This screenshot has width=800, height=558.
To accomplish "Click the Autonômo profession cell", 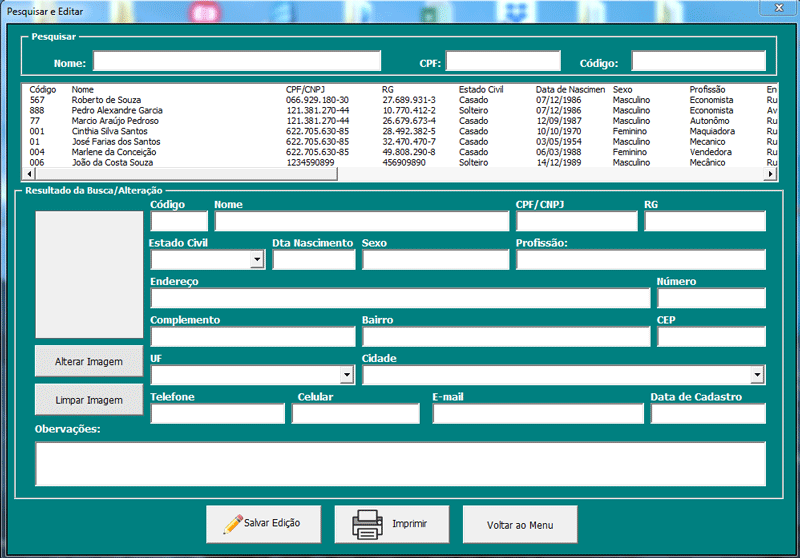I will tap(710, 121).
